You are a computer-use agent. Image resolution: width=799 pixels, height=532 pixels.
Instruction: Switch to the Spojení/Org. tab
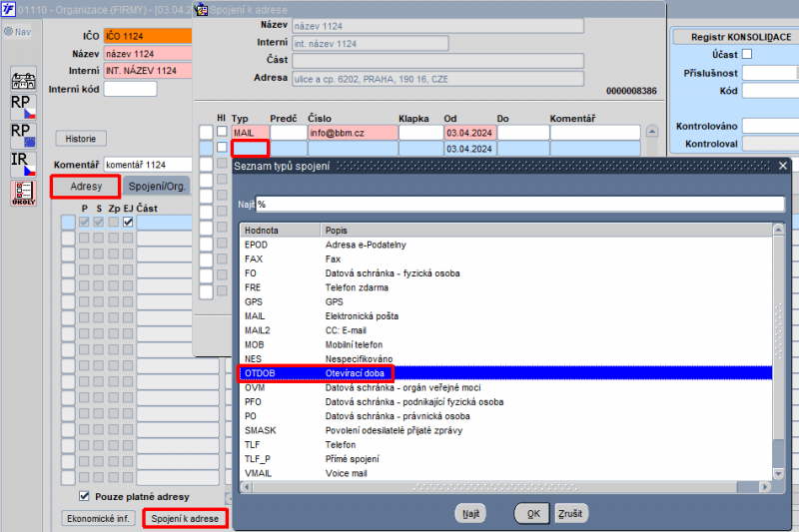click(x=157, y=187)
